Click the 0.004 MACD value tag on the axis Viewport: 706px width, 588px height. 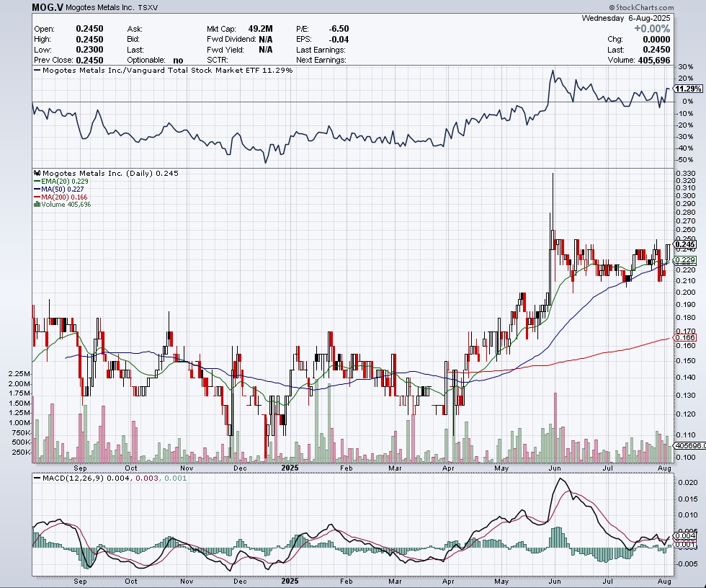click(686, 536)
